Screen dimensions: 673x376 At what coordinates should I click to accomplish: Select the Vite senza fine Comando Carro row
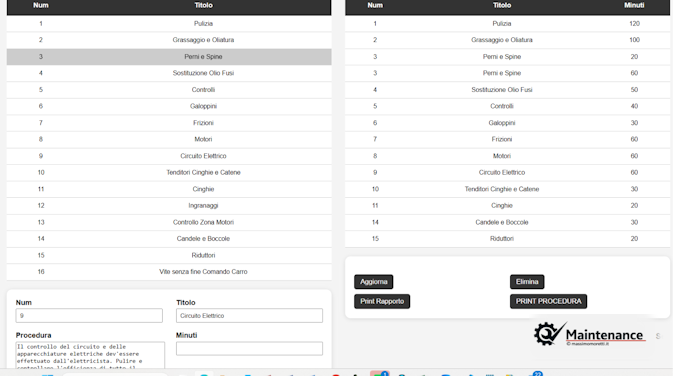[x=169, y=272]
